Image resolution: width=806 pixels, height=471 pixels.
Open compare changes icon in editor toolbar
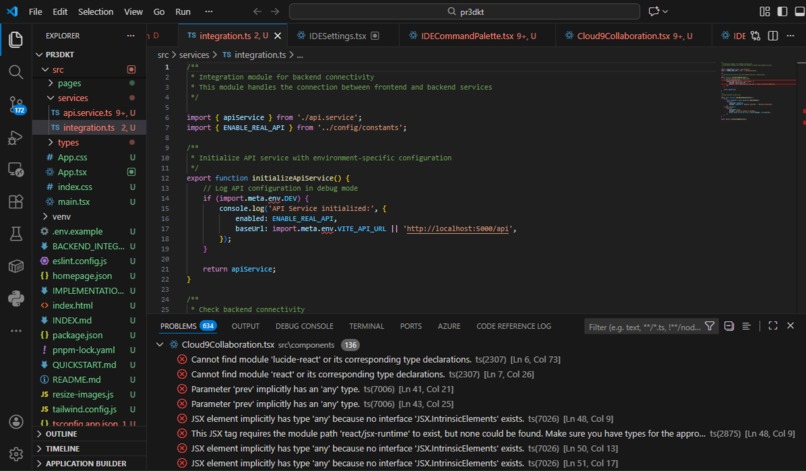(x=755, y=35)
